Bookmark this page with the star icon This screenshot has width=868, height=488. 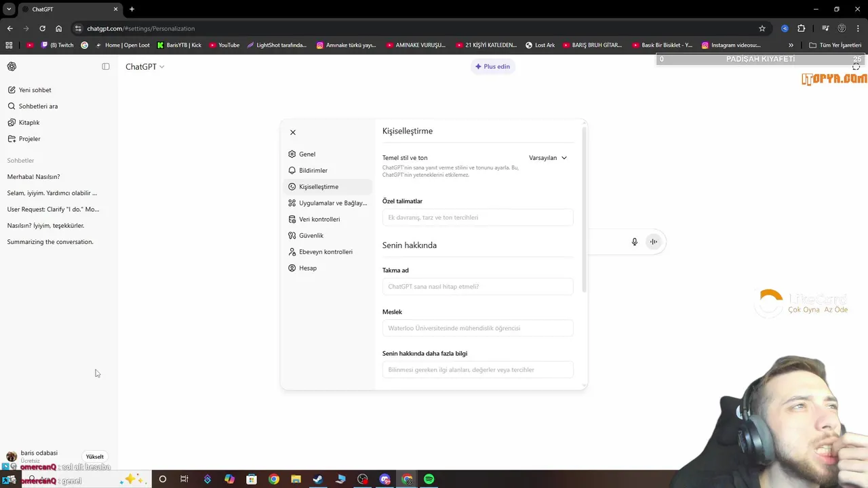(762, 28)
